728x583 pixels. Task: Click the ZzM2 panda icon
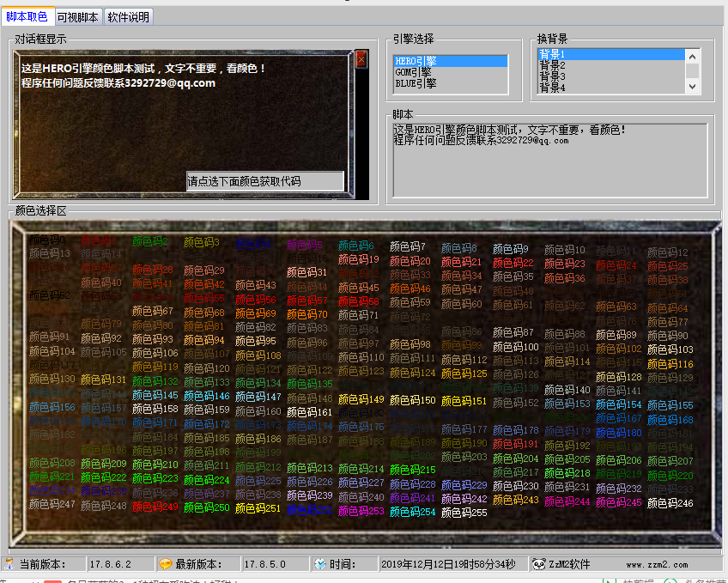point(539,564)
